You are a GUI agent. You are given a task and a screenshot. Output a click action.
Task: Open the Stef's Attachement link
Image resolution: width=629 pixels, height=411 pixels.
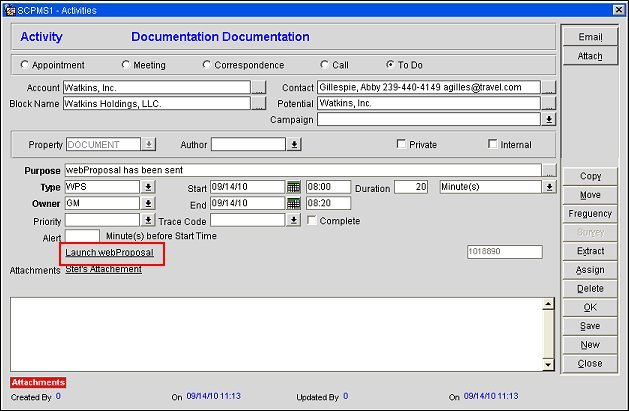(x=103, y=269)
